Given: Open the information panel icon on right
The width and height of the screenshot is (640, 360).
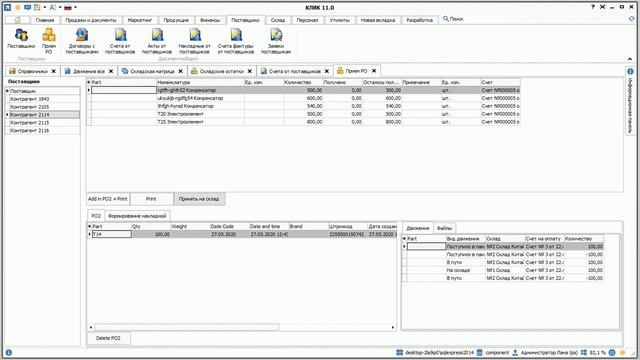Looking at the screenshot, I should (x=630, y=71).
